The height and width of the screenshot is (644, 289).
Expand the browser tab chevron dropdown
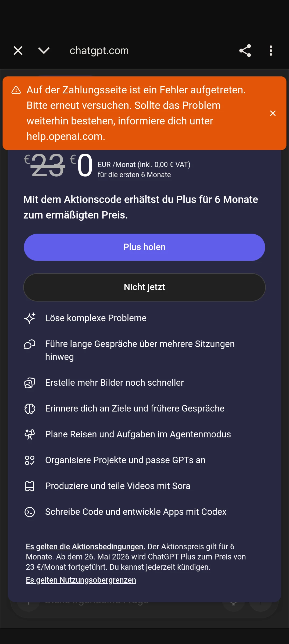pos(44,51)
